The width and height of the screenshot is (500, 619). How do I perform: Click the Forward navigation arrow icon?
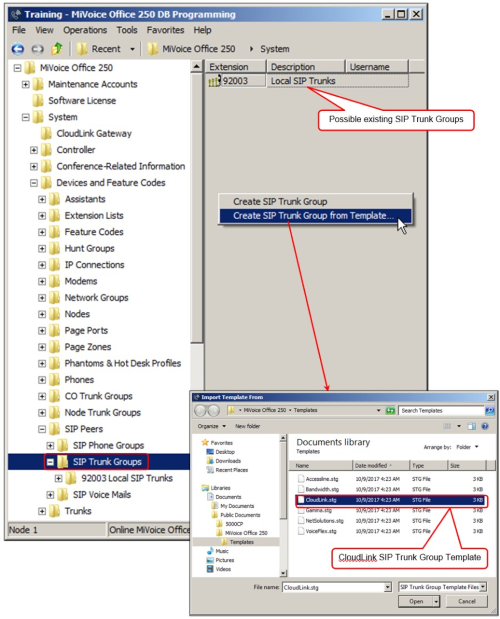pos(37,49)
